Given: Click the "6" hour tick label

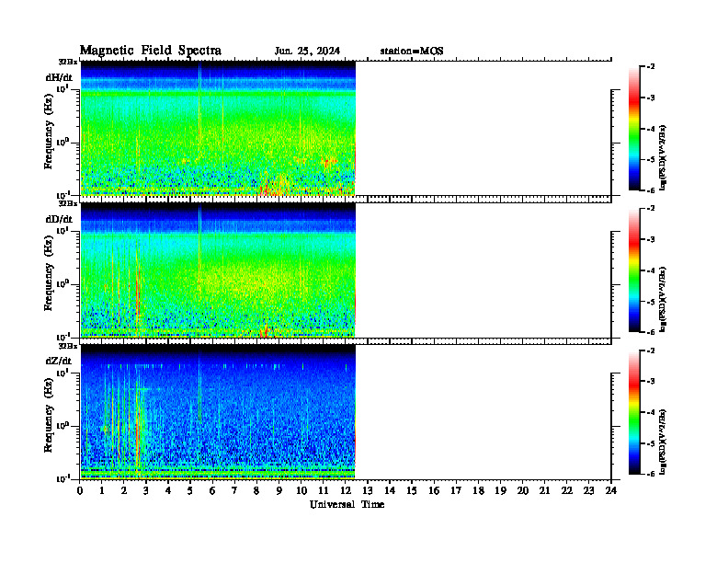Looking at the screenshot, I should click(x=212, y=491).
